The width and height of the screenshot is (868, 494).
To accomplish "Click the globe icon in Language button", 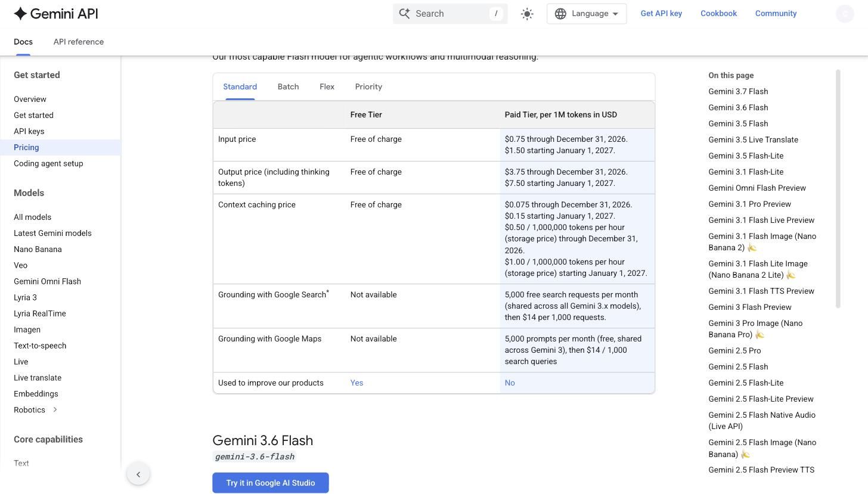I will point(560,14).
